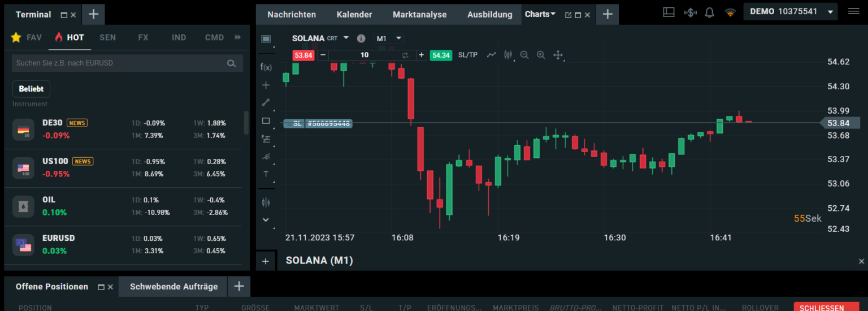Screen dimensions: 868x311
Task: Switch to the Marktanalyse tab
Action: click(x=419, y=14)
